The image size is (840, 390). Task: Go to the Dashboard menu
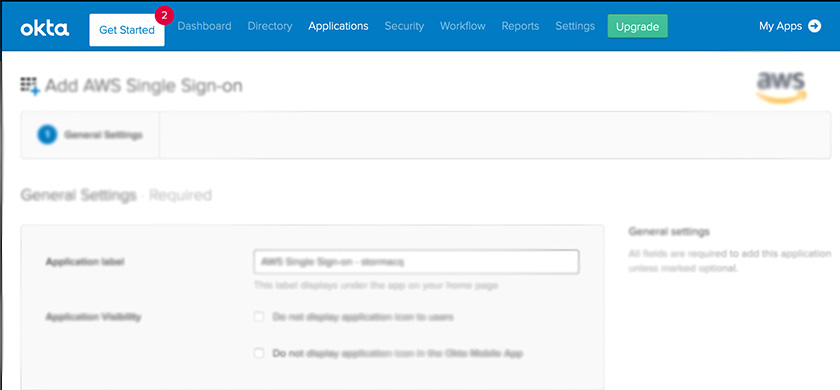204,26
